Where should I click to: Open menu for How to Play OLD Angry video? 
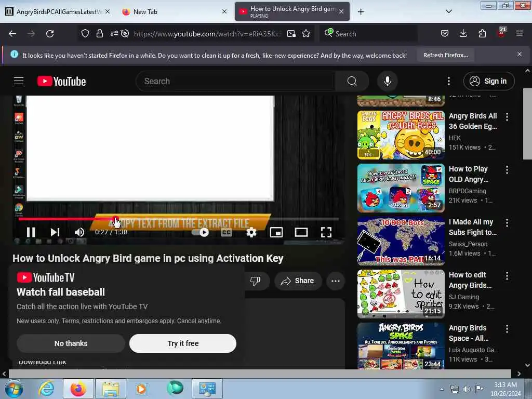tap(507, 170)
